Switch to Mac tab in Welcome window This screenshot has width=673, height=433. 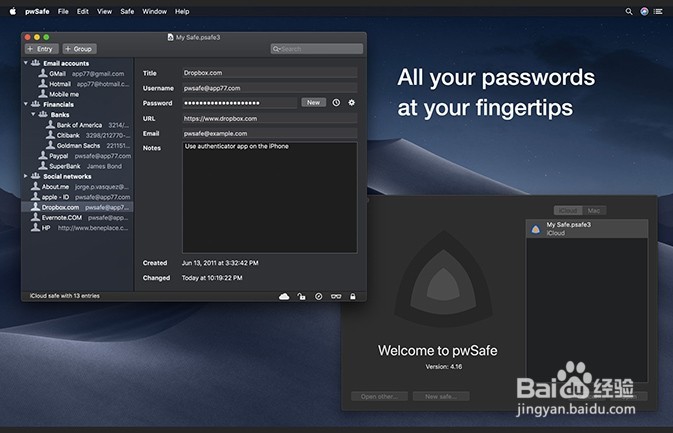594,210
